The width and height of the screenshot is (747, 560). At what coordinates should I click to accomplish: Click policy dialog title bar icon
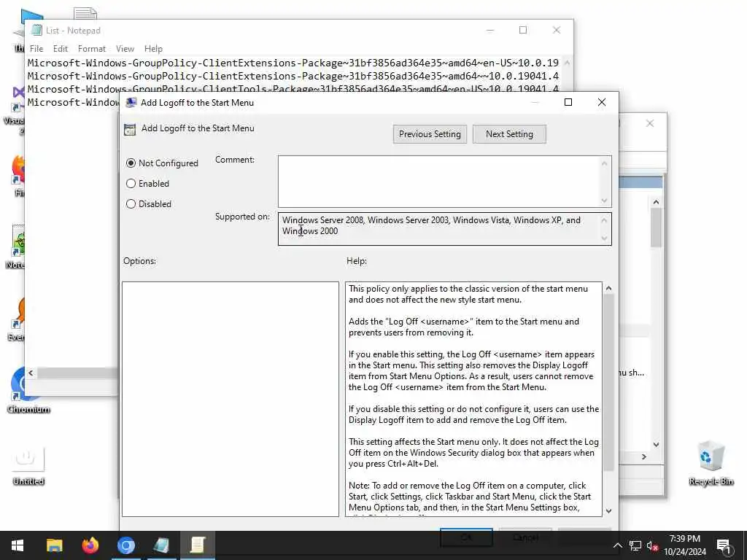(x=131, y=102)
